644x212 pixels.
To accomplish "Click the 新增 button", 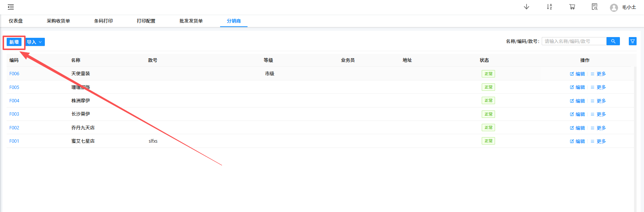I will pyautogui.click(x=14, y=42).
